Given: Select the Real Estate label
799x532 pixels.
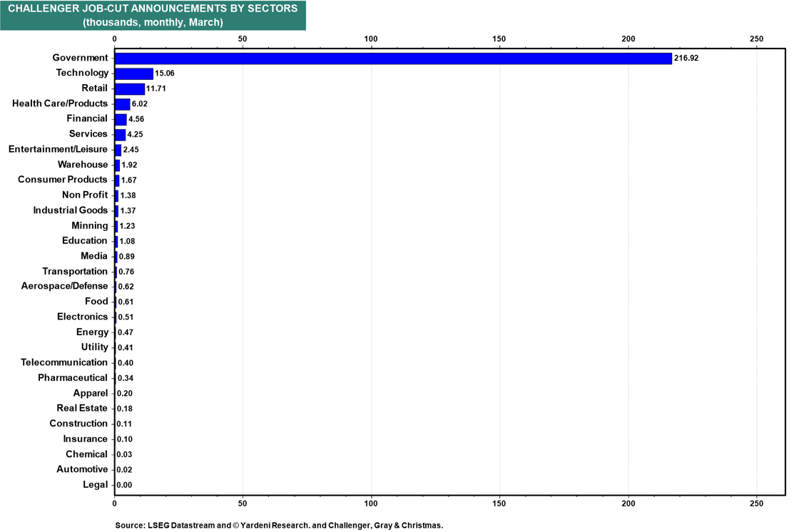Looking at the screenshot, I should 82,408.
